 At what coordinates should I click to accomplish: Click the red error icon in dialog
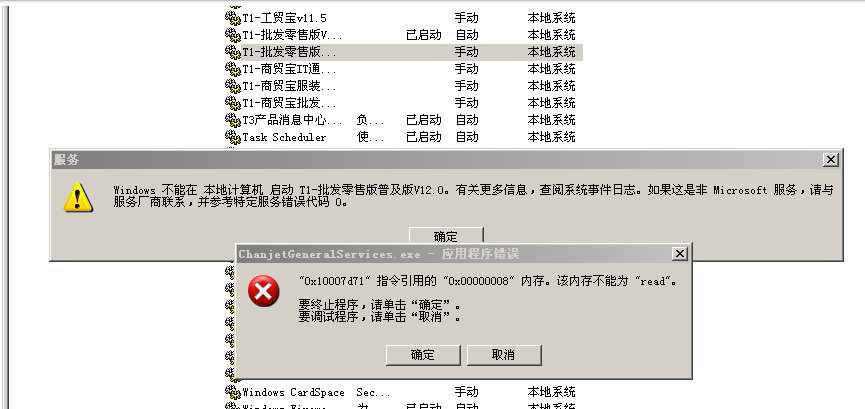[263, 291]
